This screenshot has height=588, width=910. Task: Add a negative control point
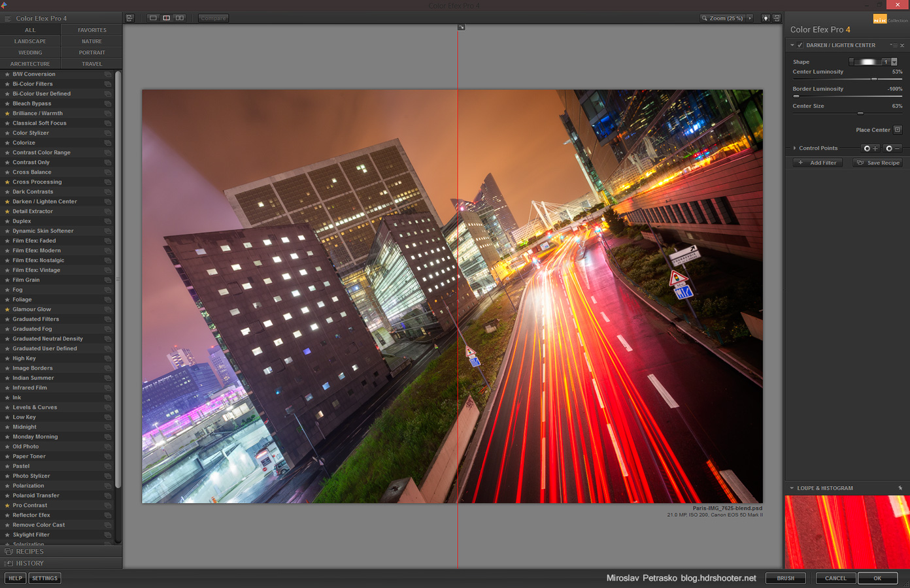pos(892,148)
